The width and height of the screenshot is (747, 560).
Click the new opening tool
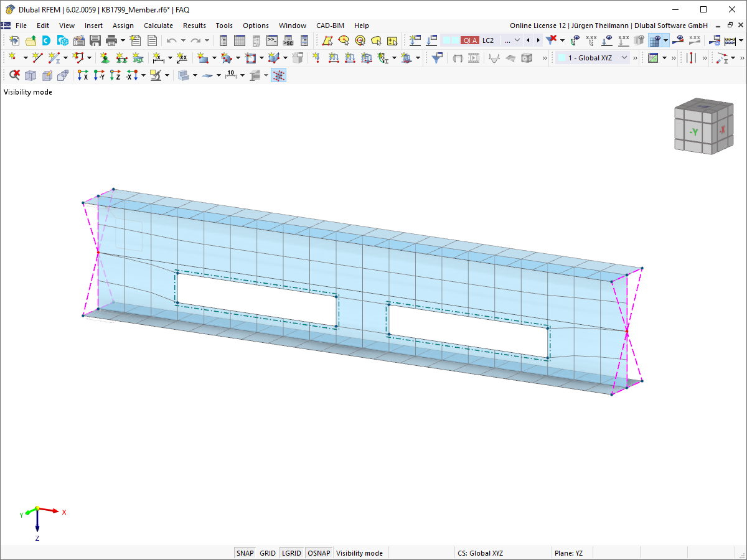[x=250, y=57]
